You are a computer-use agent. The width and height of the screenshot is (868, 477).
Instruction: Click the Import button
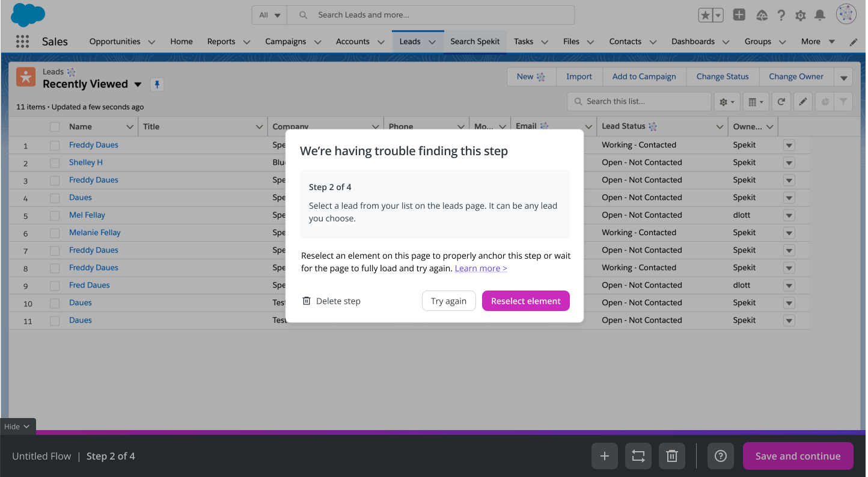(x=579, y=77)
